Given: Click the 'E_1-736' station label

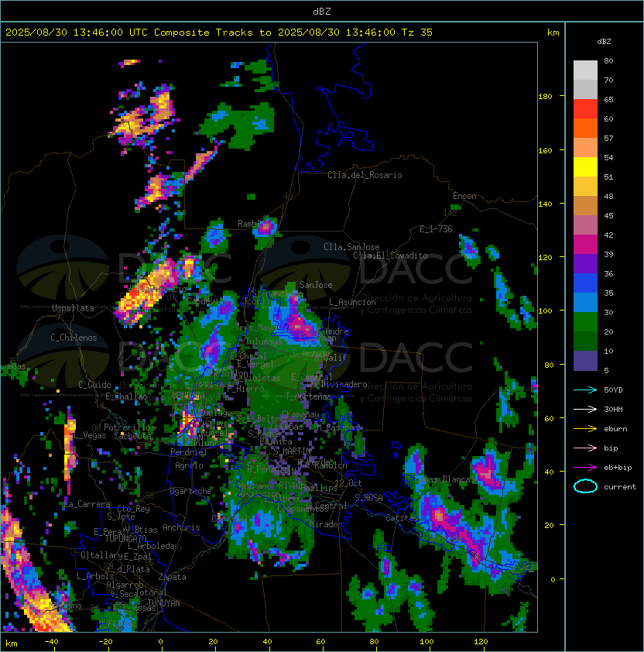Looking at the screenshot, I should pyautogui.click(x=436, y=229).
